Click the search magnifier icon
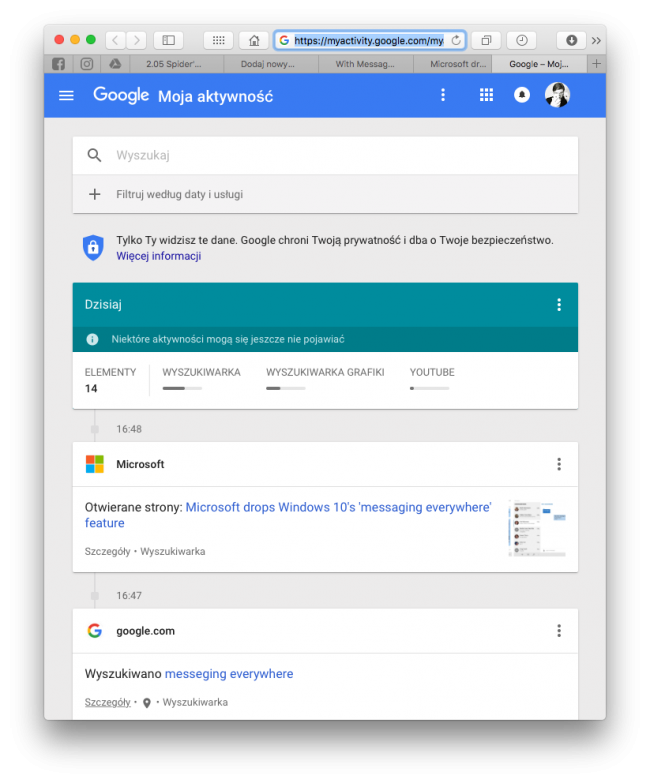 click(94, 155)
